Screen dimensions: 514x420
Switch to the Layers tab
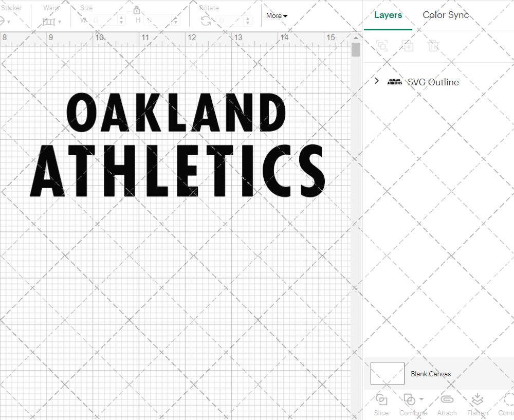coord(388,15)
